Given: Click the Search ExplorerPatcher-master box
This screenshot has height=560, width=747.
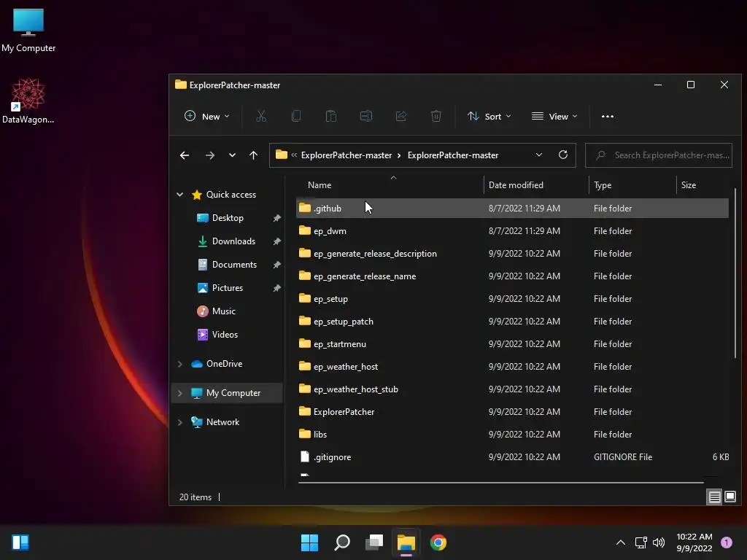Looking at the screenshot, I should tap(659, 155).
